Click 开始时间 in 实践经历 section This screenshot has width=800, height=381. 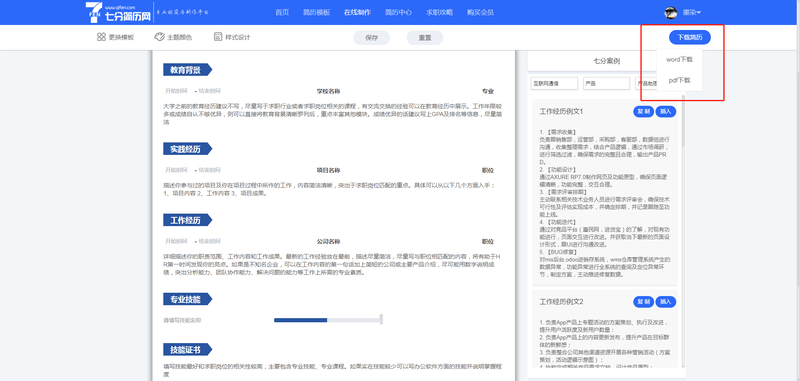tap(176, 170)
